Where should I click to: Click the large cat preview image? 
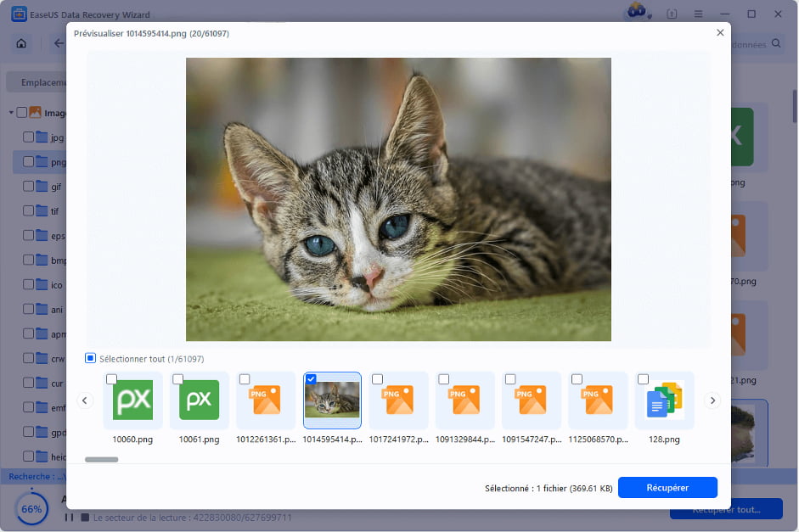point(398,199)
